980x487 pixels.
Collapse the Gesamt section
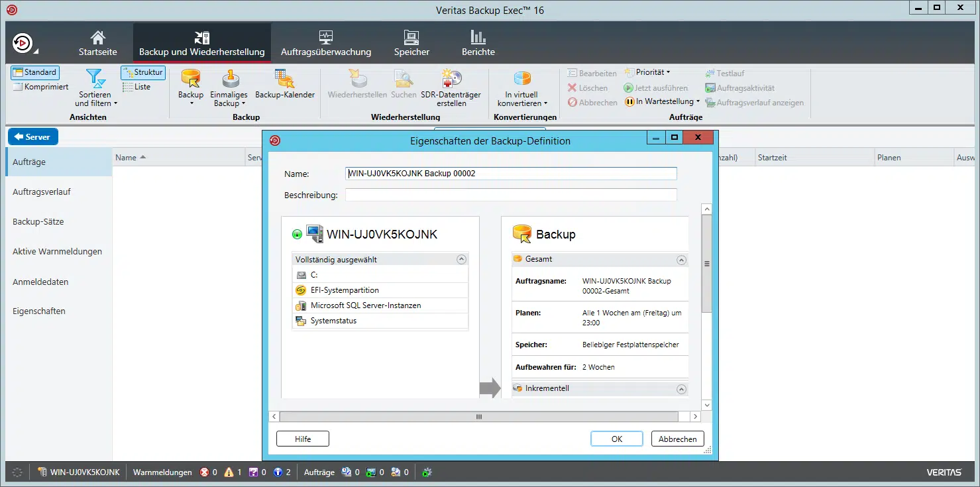click(681, 260)
